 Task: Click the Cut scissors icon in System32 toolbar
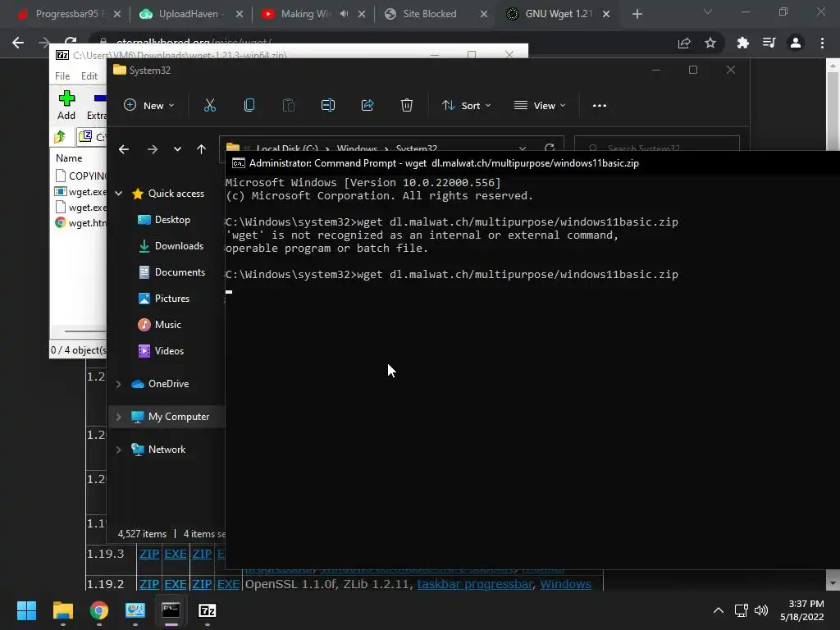[x=209, y=106]
